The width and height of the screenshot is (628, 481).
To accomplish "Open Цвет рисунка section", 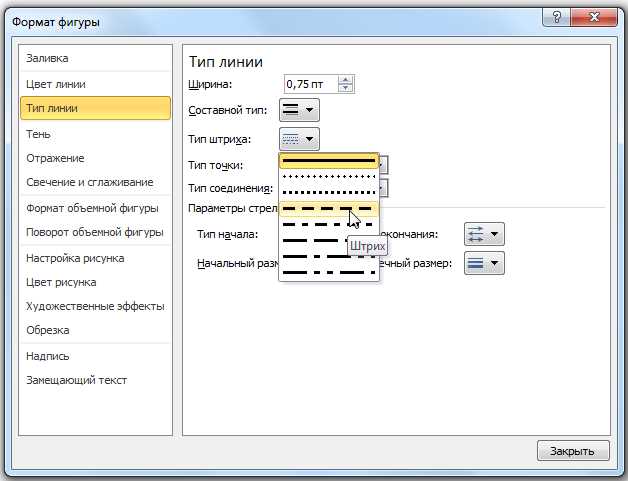I will coord(95,282).
